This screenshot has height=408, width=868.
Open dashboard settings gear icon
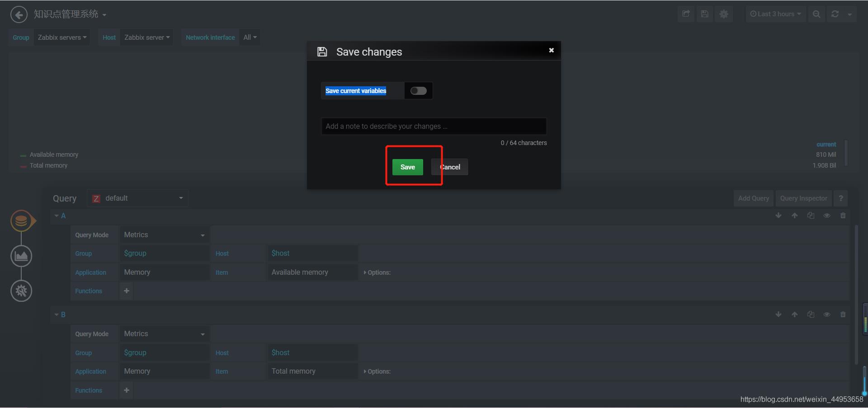[x=724, y=14]
